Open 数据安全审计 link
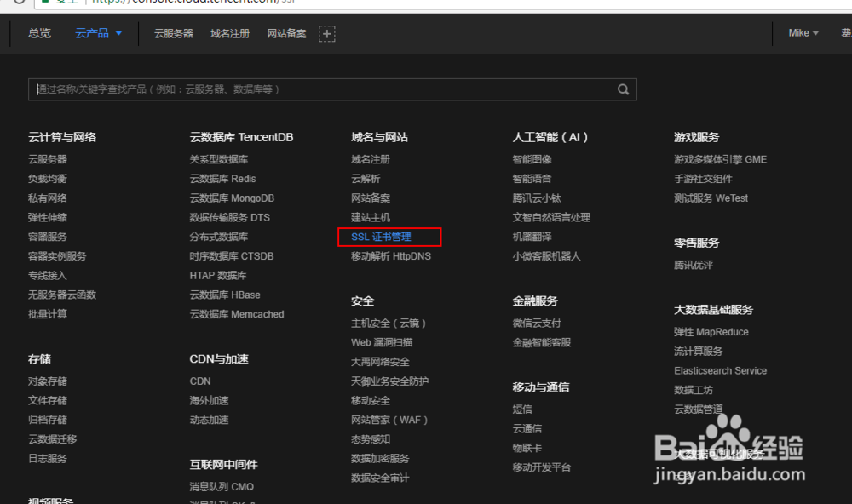Viewport: 852px width, 504px height. click(380, 478)
